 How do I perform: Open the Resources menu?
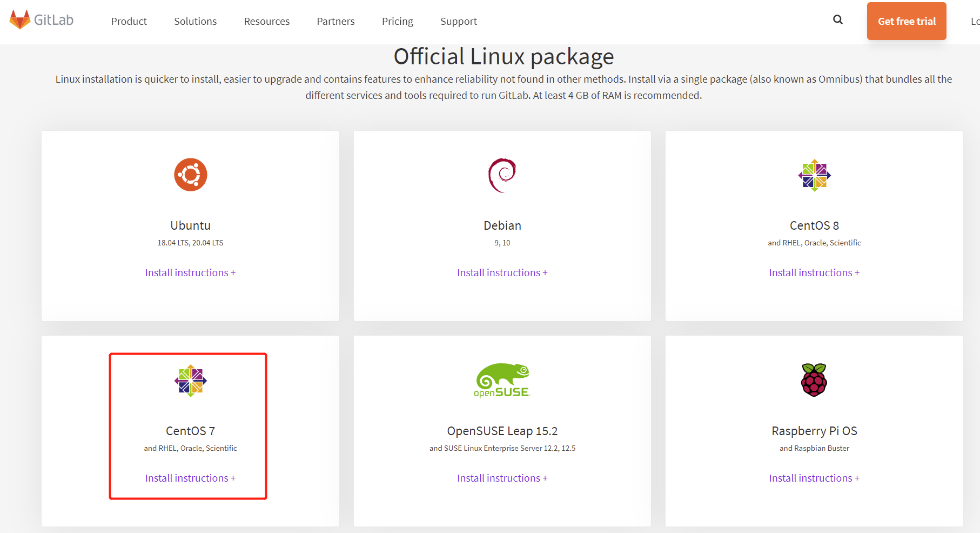267,21
